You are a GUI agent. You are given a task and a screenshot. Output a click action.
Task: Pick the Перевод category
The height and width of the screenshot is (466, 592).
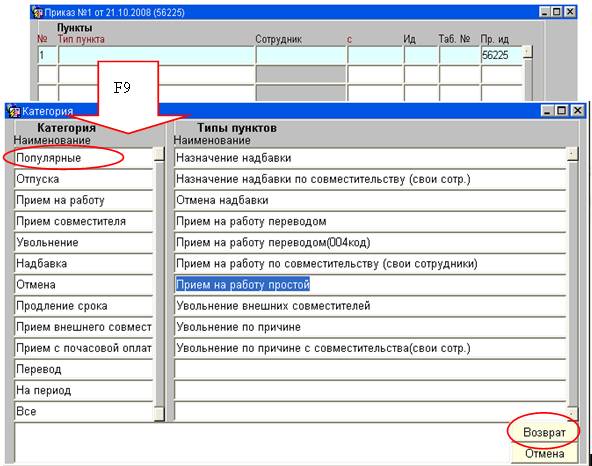click(x=84, y=369)
